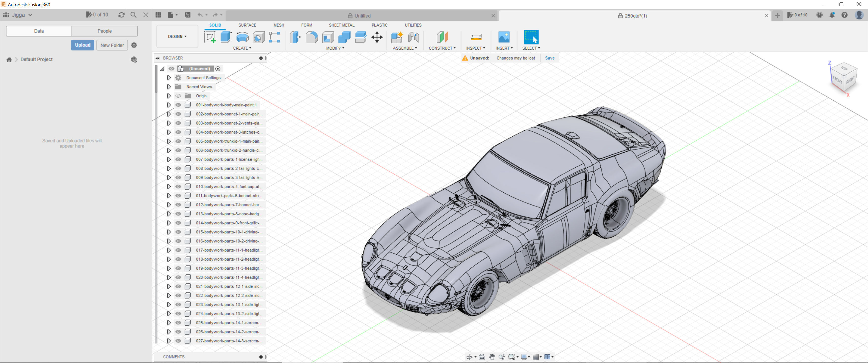Open the CONSTRUCT dropdown menu
Viewport: 868px width, 363px height.
tap(442, 48)
